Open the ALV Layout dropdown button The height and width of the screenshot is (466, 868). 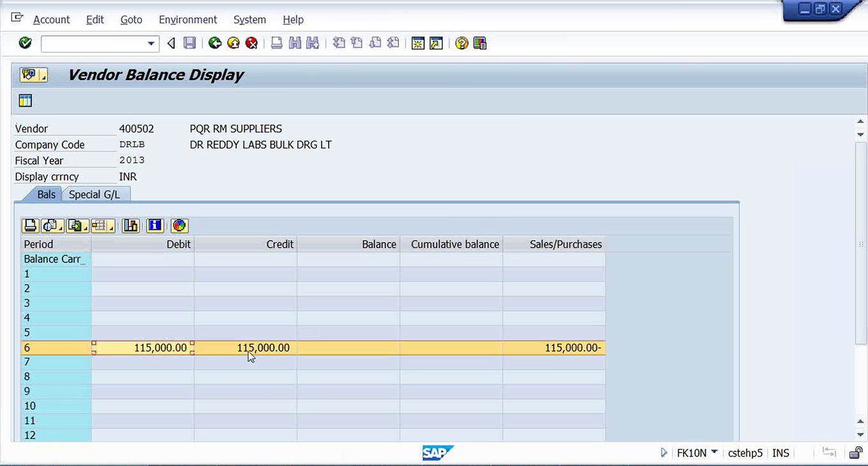[103, 225]
